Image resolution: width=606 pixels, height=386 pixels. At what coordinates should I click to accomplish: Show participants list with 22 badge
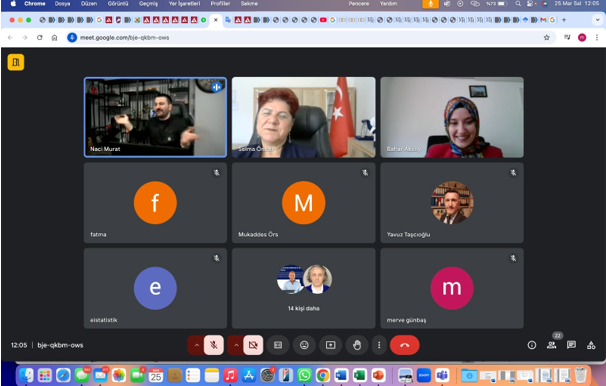click(x=552, y=345)
